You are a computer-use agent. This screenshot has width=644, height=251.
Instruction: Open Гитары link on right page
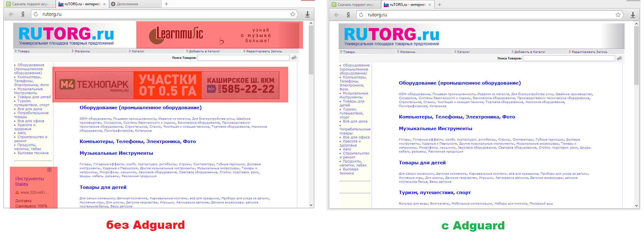pyautogui.click(x=404, y=140)
